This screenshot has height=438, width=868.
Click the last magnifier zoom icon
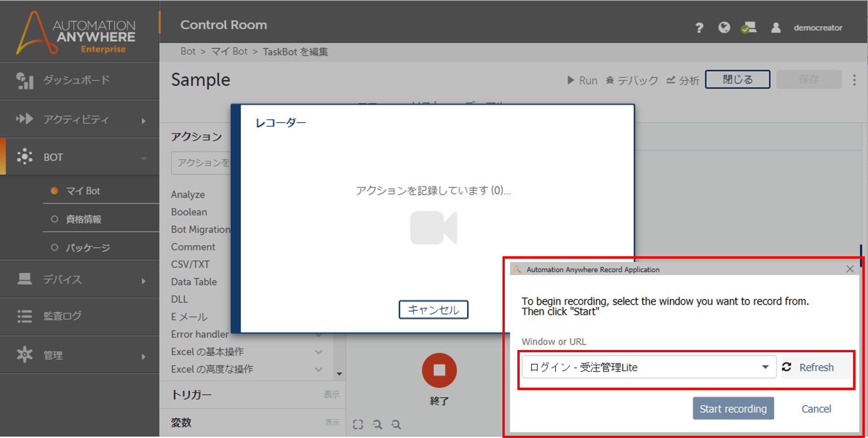click(x=396, y=424)
